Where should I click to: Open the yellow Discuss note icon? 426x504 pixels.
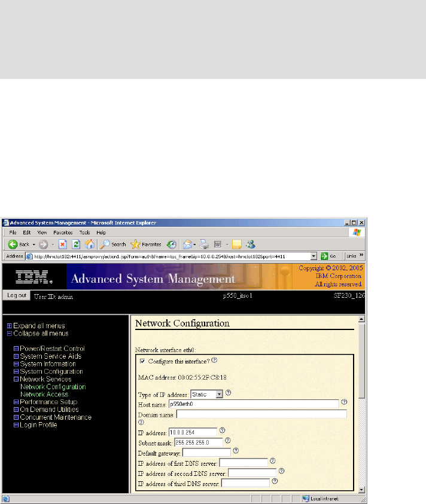pyautogui.click(x=237, y=245)
